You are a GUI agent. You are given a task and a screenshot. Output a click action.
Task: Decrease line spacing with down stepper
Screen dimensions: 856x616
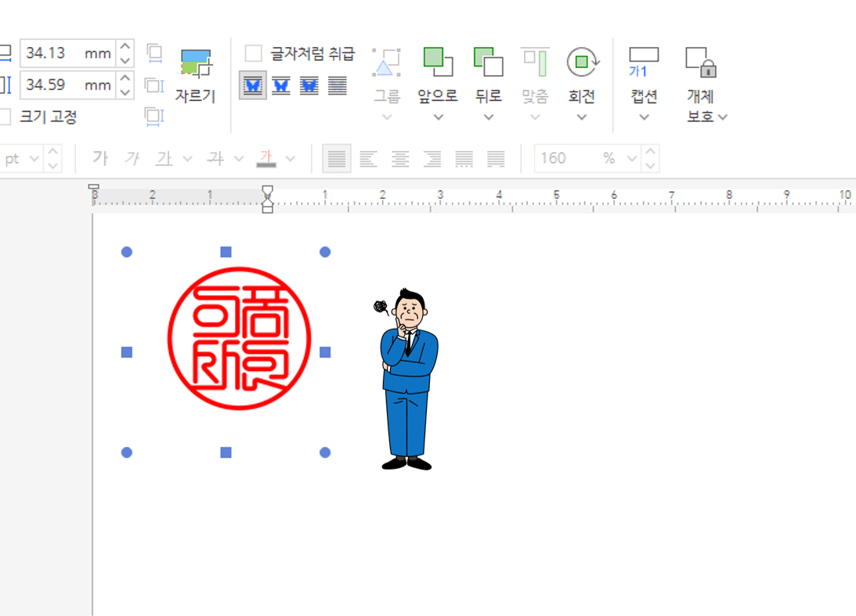tap(650, 165)
